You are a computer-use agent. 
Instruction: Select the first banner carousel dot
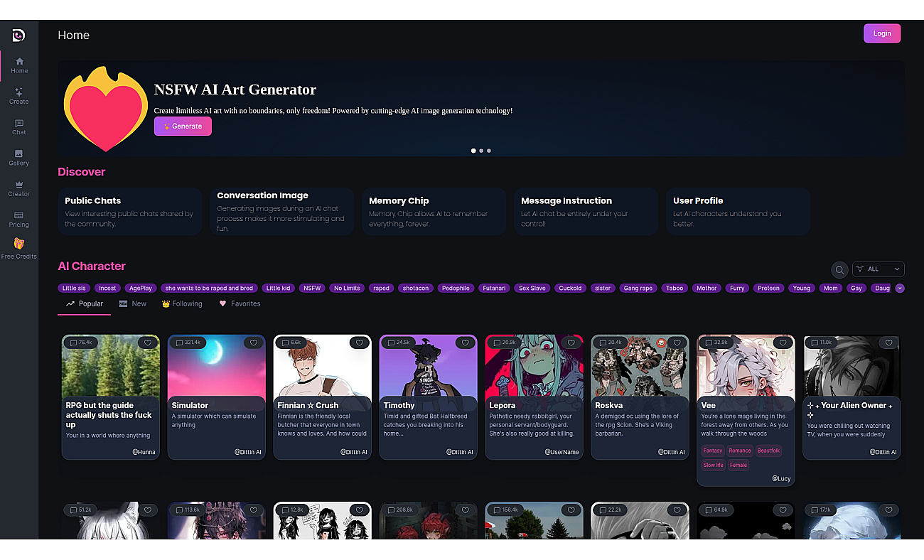[x=473, y=151]
